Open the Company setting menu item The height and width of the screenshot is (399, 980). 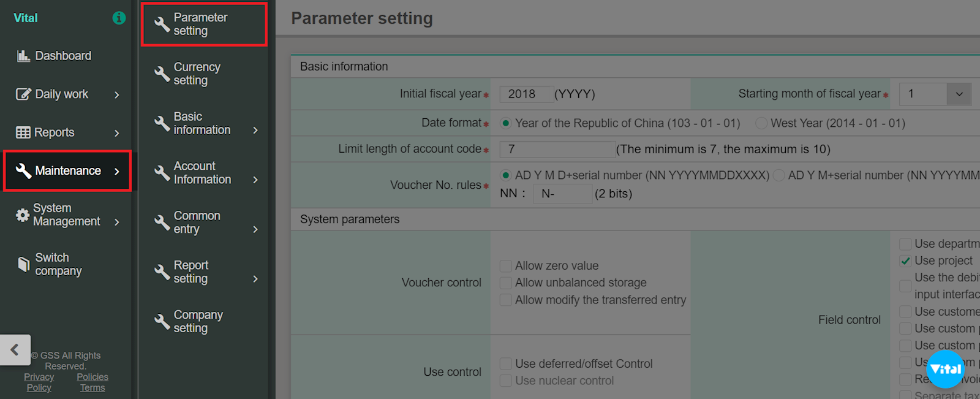[x=198, y=321]
